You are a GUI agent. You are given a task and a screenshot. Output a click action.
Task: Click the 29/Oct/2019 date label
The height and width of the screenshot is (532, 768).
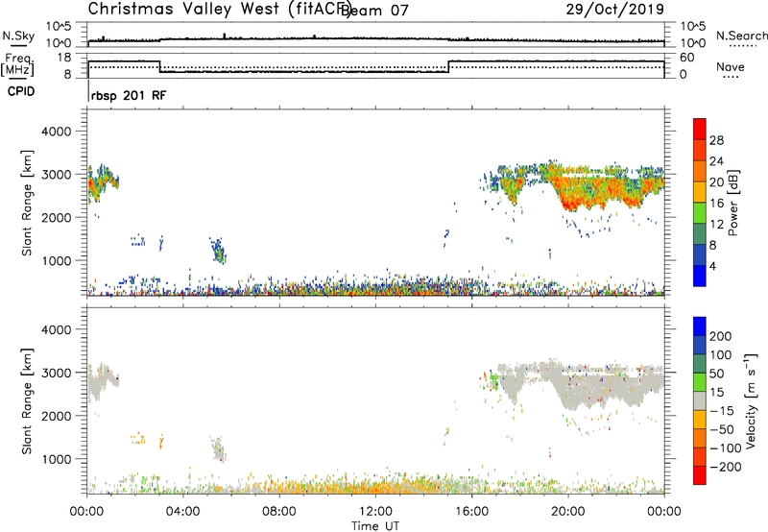[614, 10]
